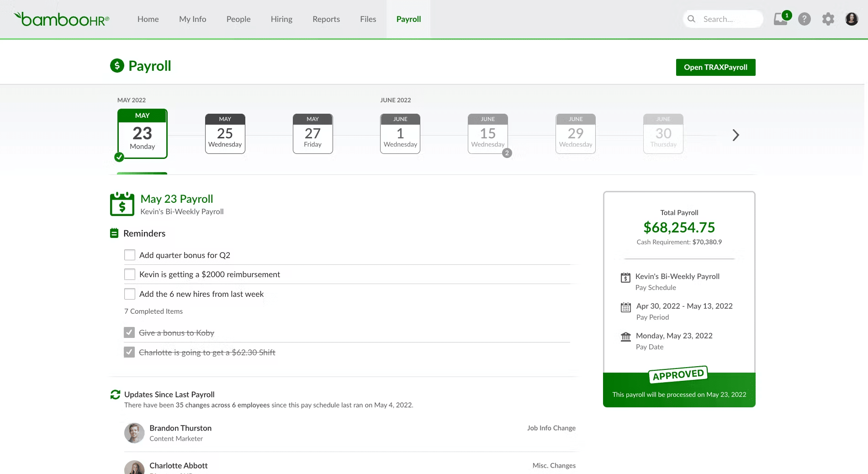The image size is (868, 474).
Task: Go to the Reports menu tab
Action: (x=326, y=19)
